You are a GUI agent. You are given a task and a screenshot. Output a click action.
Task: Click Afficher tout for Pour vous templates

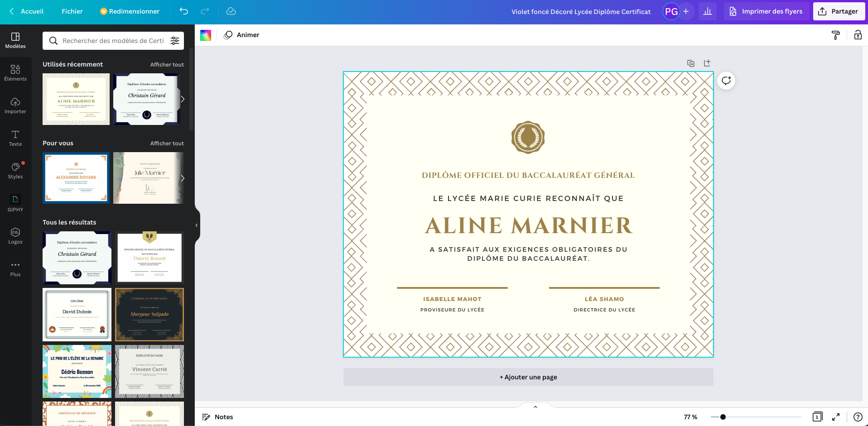tap(167, 143)
